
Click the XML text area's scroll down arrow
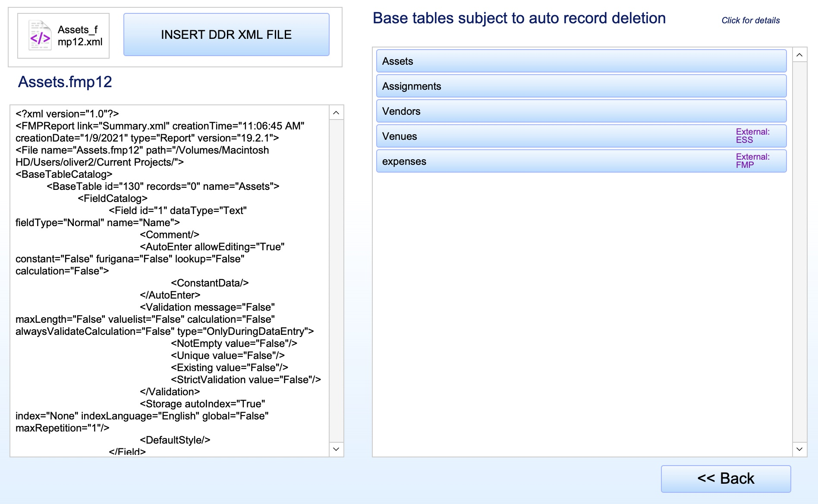tap(336, 449)
